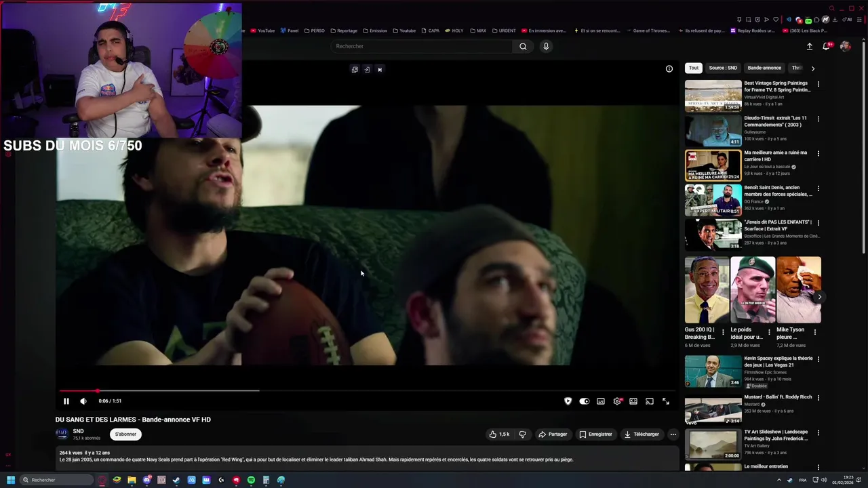The width and height of the screenshot is (868, 488).
Task: Open Spotify from the taskbar
Action: (x=251, y=480)
